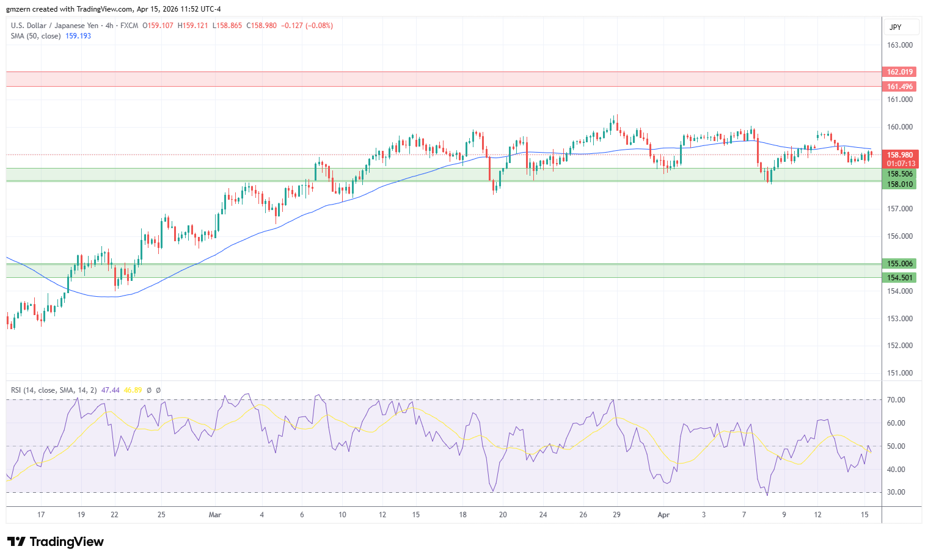Select the red resistance zone rectangle

(x=444, y=79)
